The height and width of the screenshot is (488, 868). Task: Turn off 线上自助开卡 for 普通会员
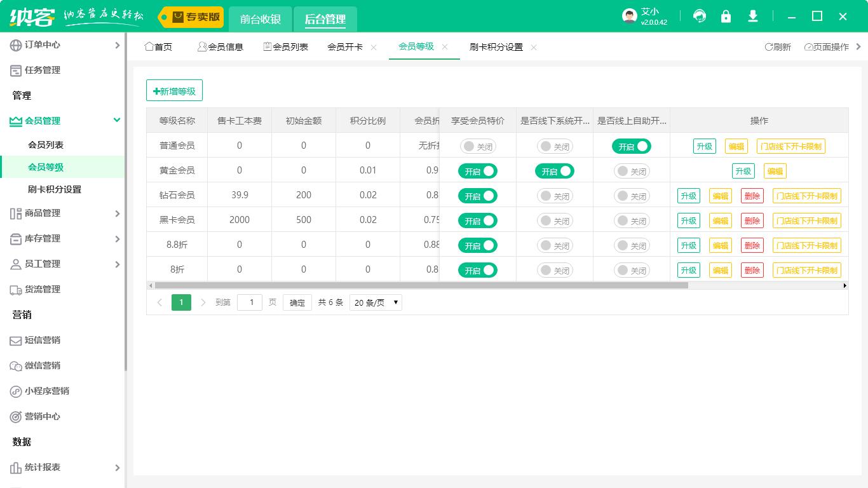click(632, 146)
